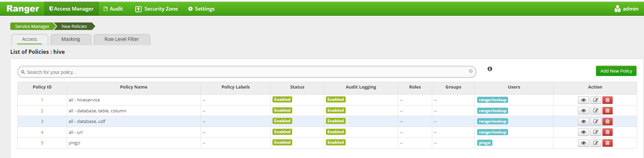Switch to the Row Level Filter tab
This screenshot has width=644, height=158.
[122, 39]
